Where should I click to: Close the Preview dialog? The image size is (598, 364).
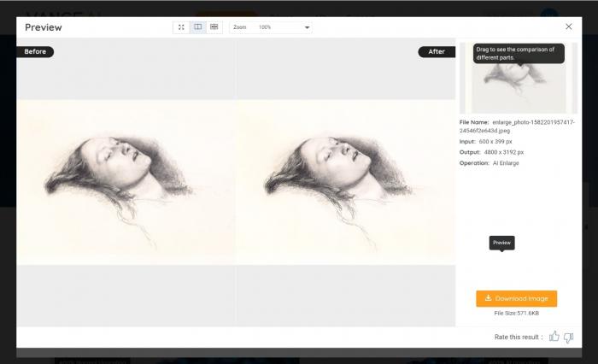(569, 26)
